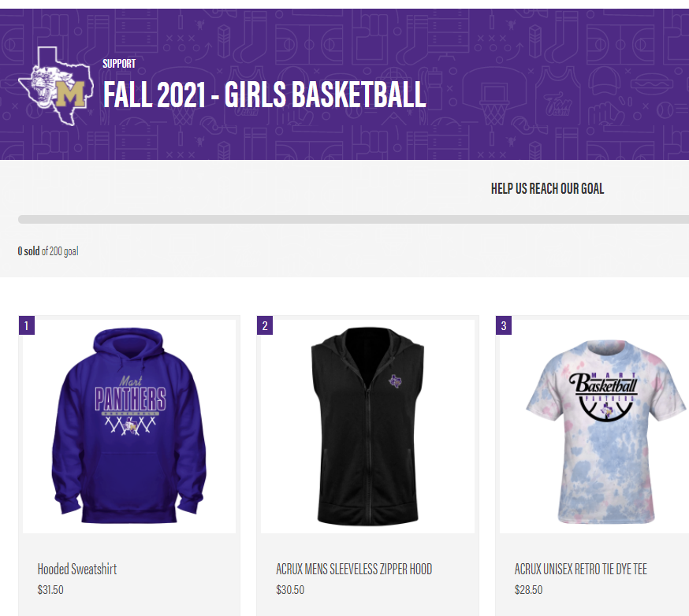Click the Mart Panthers Texas logo
This screenshot has width=689, height=616.
point(56,86)
